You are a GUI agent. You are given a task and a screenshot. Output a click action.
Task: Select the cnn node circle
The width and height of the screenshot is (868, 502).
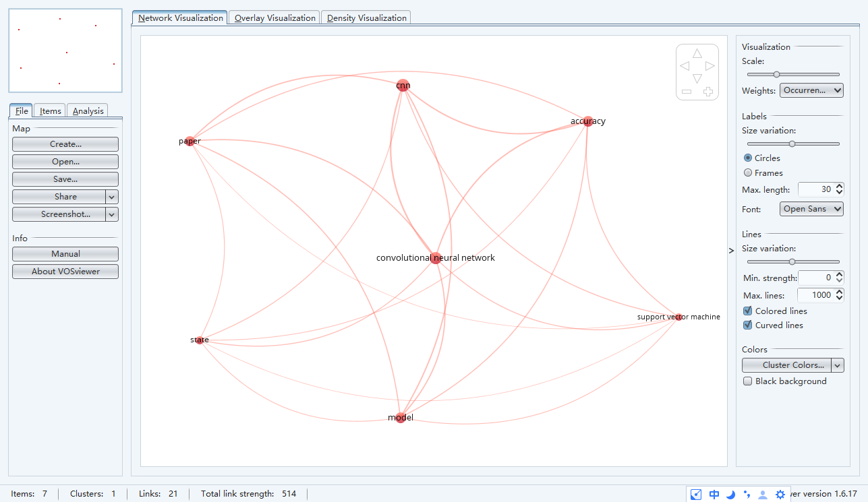[403, 86]
